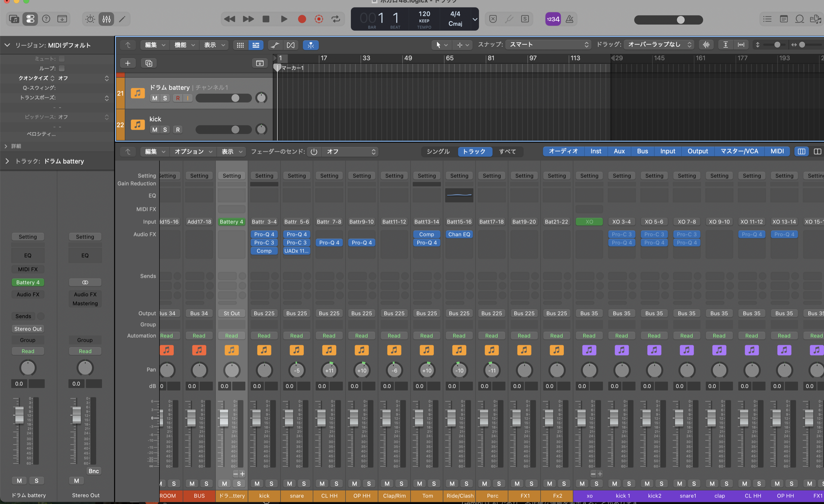Toggle the metronome click icon
Viewport: 824px width, 504px height.
569,19
